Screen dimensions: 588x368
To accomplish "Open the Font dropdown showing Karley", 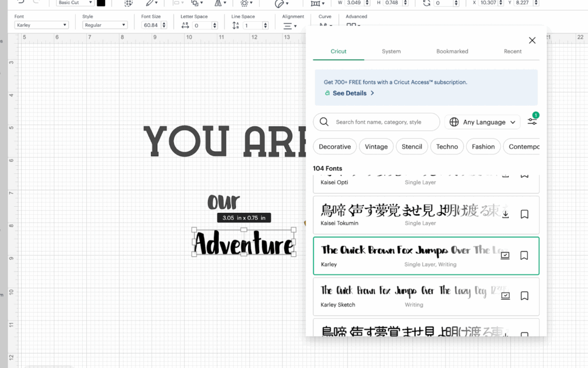I will (41, 25).
